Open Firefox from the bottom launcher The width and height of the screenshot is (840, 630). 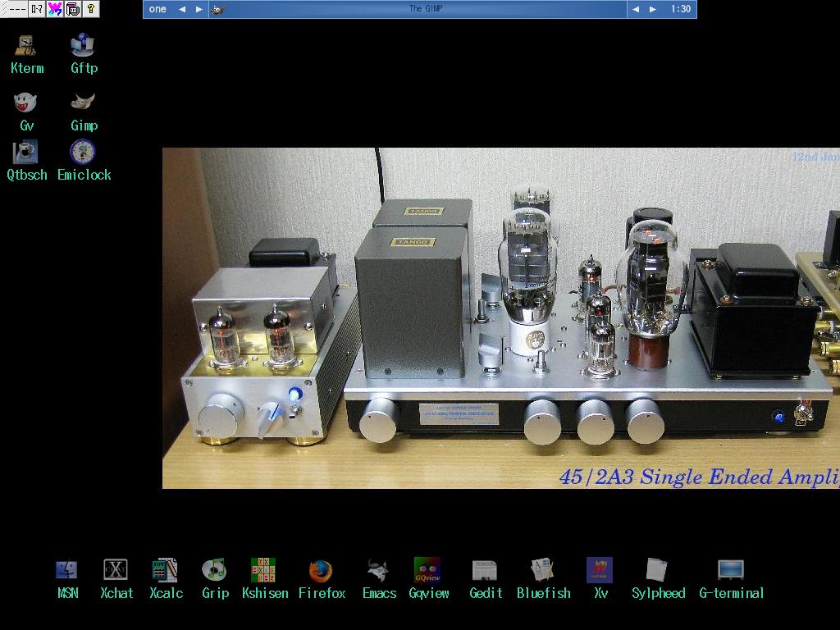pos(321,571)
